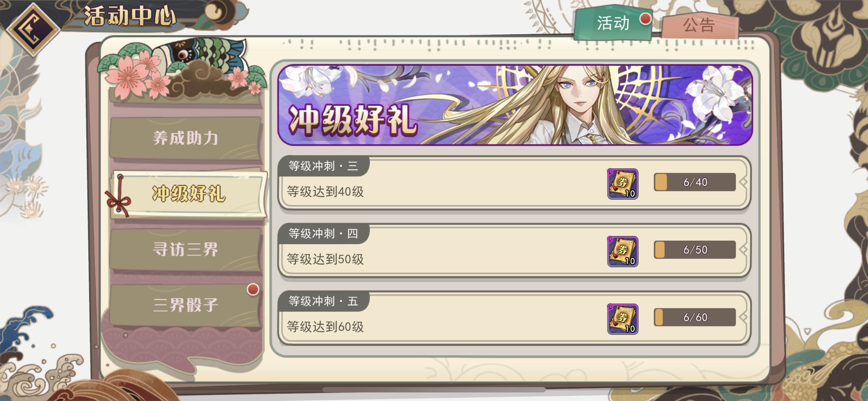Switch to the 公告 tab
Image resolution: width=868 pixels, height=401 pixels.
coord(700,25)
